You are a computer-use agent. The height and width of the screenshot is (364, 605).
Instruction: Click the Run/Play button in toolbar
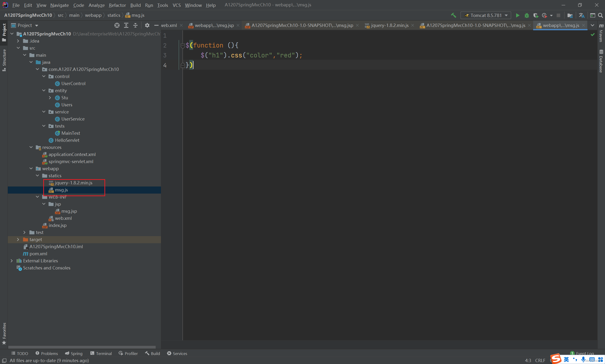(517, 15)
